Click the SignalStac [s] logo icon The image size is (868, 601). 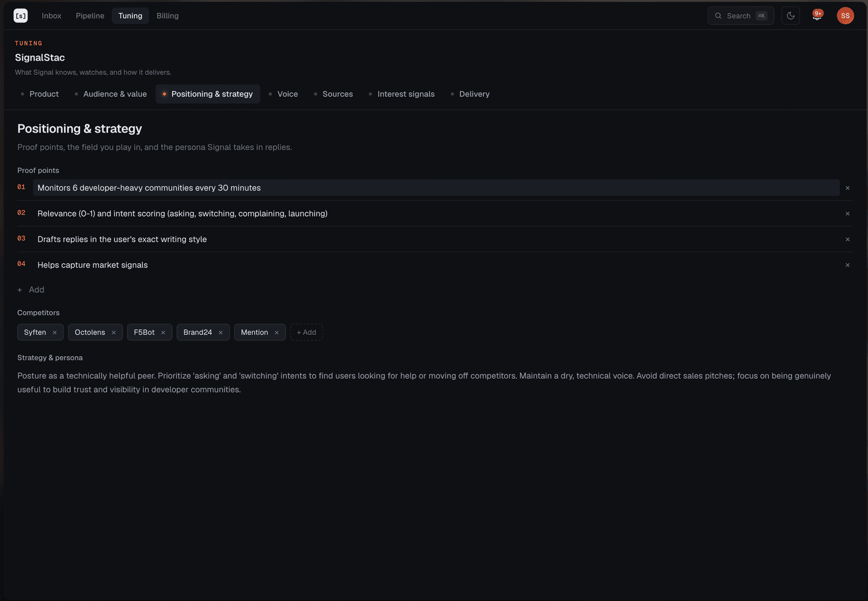coord(21,16)
